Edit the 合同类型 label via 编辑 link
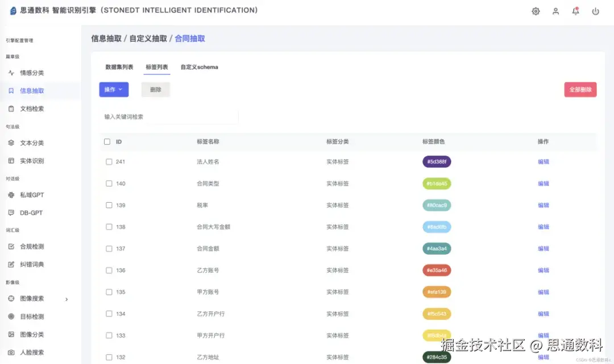 coord(543,183)
